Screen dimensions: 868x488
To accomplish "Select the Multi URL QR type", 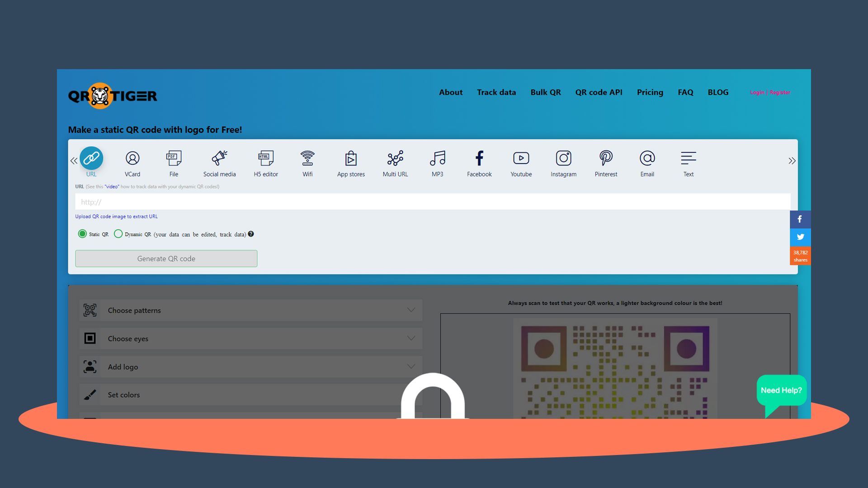I will click(x=395, y=158).
